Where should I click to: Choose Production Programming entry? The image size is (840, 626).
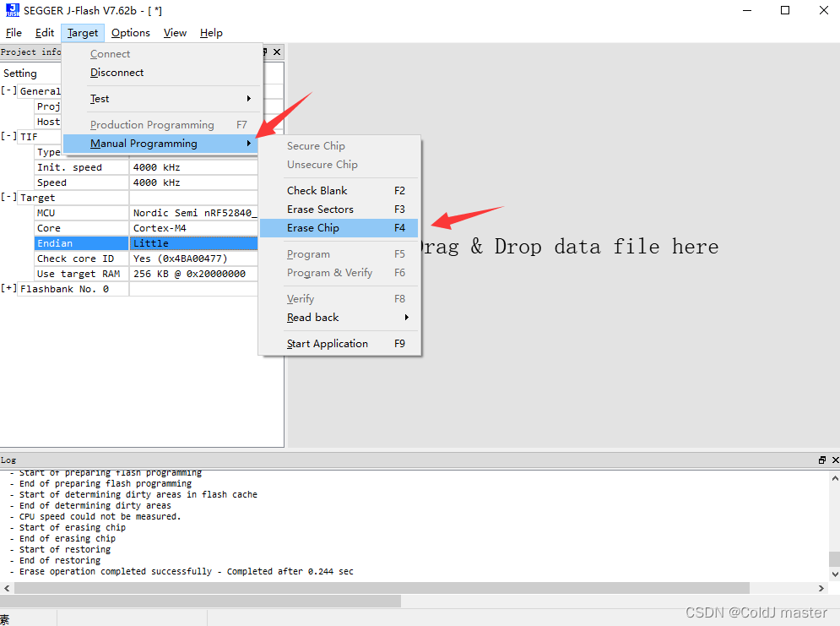[x=162, y=125]
